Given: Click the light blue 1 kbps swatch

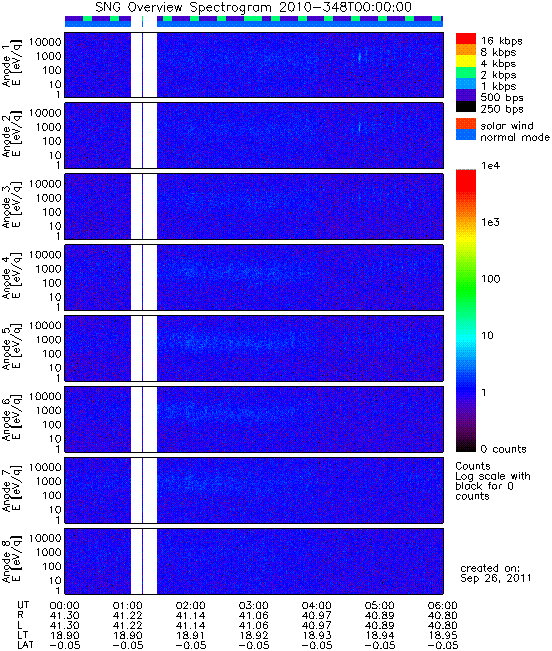Looking at the screenshot, I should (466, 84).
